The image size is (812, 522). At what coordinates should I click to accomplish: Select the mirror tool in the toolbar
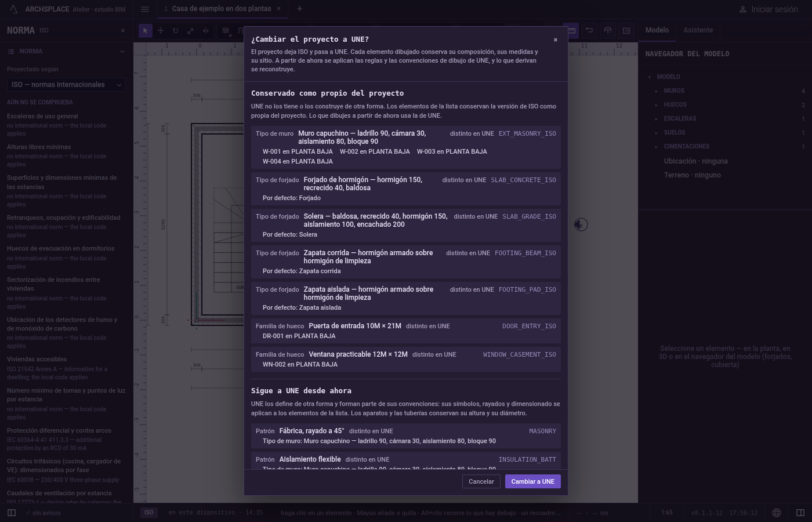pyautogui.click(x=206, y=31)
